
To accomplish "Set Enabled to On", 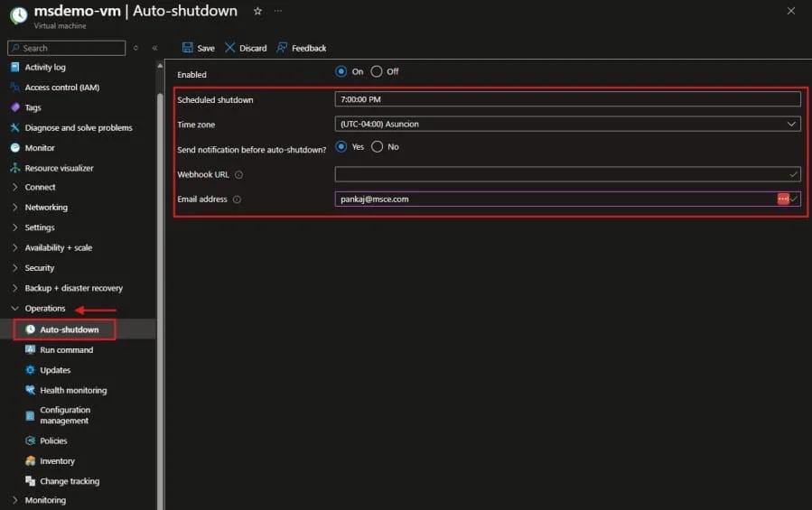I will [x=341, y=71].
